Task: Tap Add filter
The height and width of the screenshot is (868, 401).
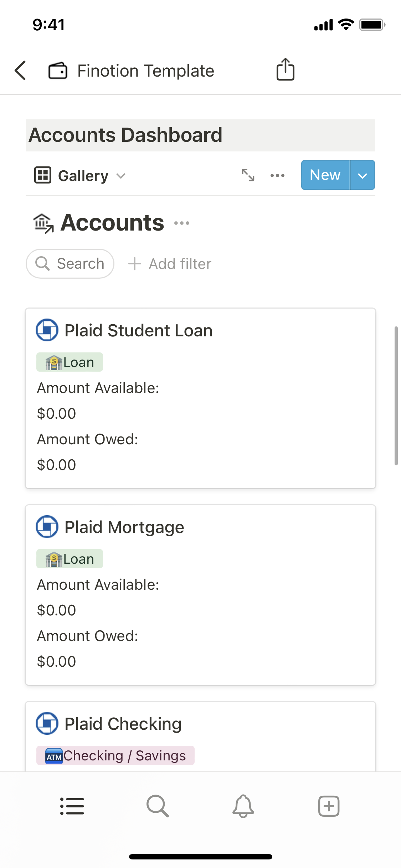Action: click(170, 264)
